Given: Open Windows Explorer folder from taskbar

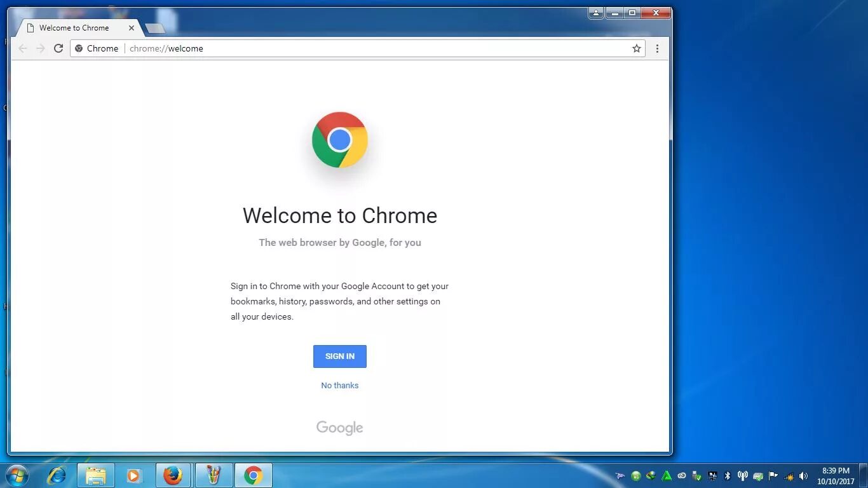Looking at the screenshot, I should tap(96, 475).
